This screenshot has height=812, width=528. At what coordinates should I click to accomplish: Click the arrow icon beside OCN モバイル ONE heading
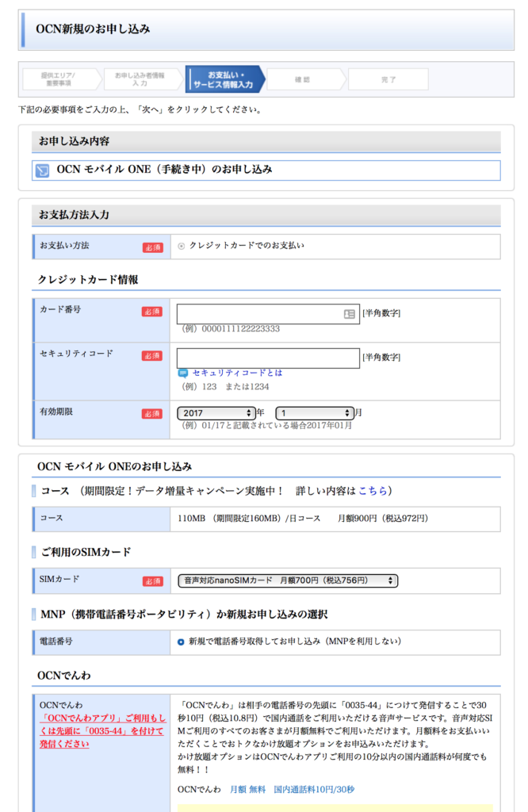pos(42,170)
